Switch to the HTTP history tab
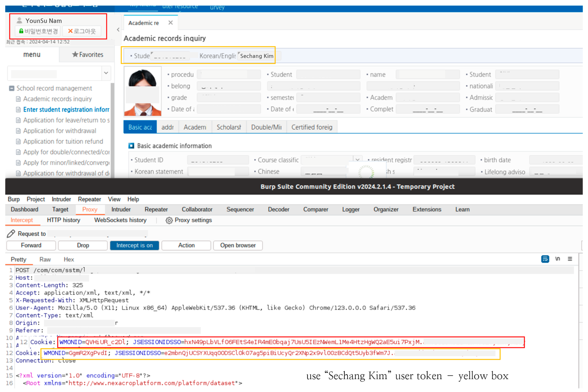588x392 pixels. pyautogui.click(x=64, y=220)
